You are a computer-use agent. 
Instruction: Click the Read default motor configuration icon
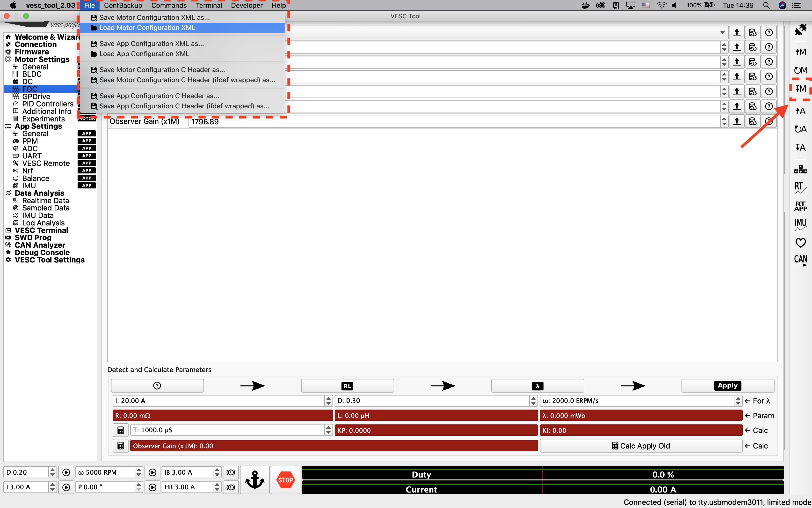tap(801, 70)
